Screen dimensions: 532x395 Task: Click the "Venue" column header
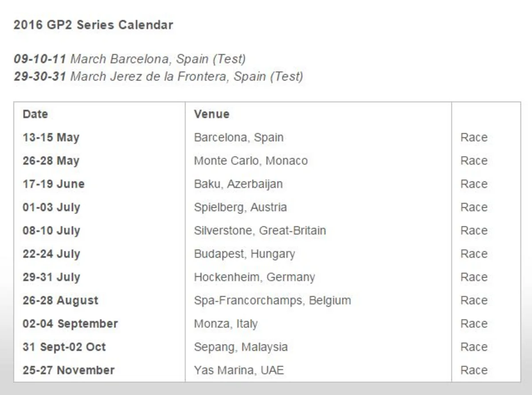coord(211,114)
